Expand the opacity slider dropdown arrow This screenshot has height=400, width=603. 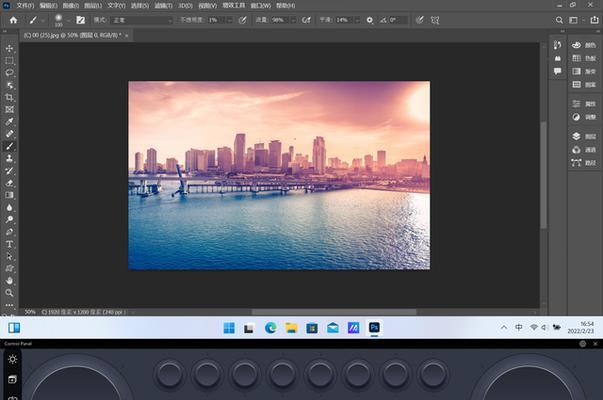coord(230,20)
